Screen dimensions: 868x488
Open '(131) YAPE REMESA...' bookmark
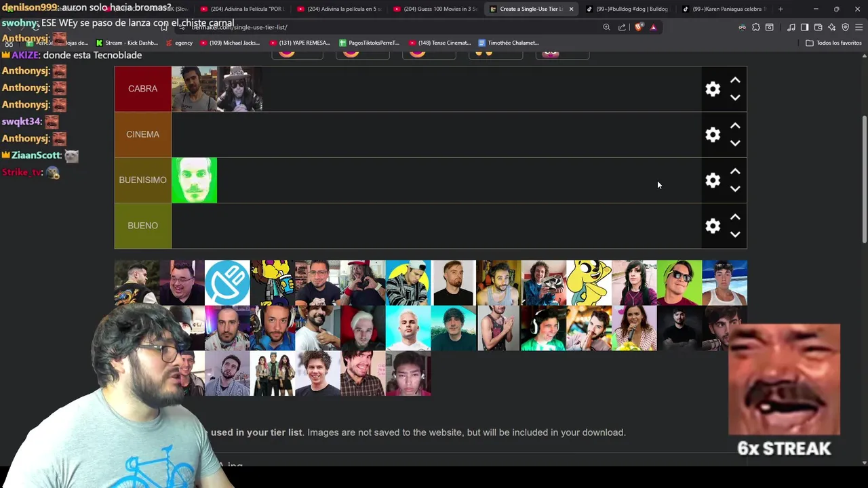tap(299, 43)
